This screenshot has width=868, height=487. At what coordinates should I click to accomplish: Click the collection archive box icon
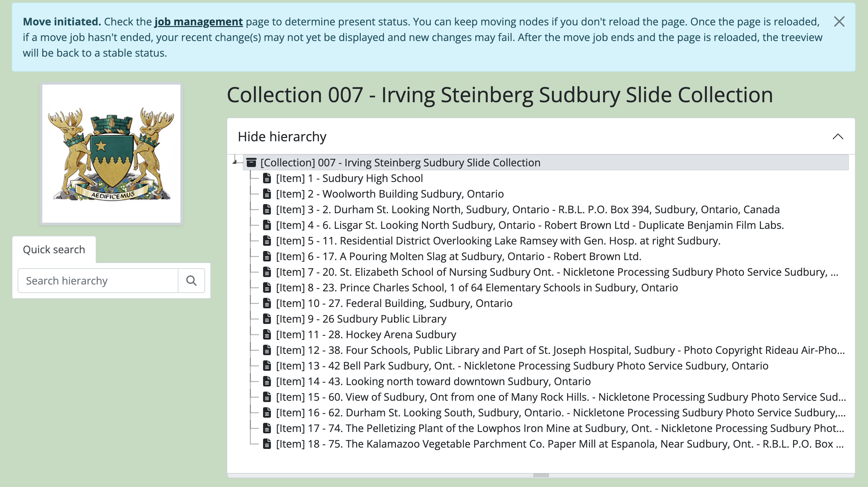click(x=251, y=163)
